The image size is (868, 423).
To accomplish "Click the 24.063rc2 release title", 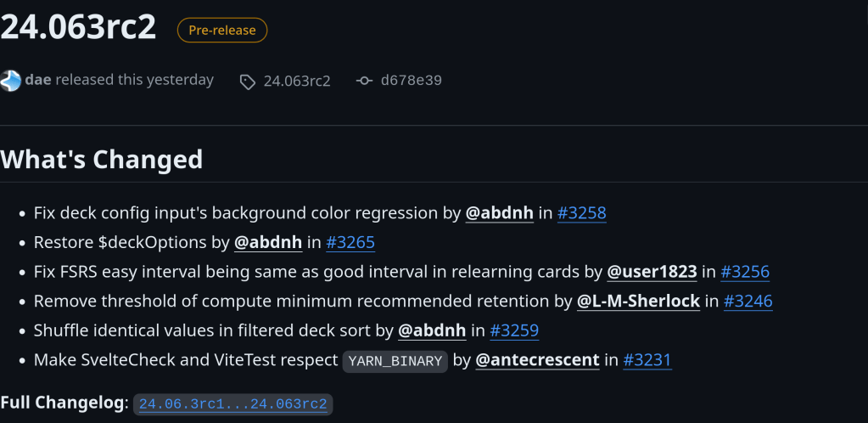I will click(78, 27).
